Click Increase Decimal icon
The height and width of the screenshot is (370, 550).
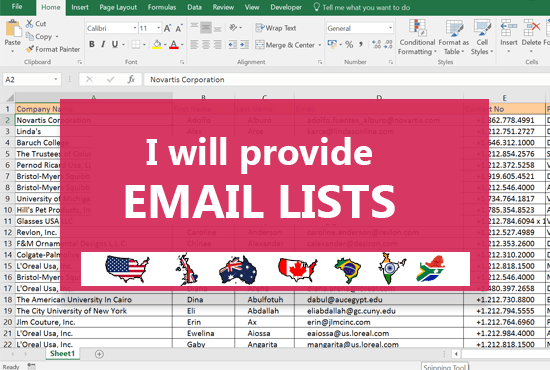(376, 45)
